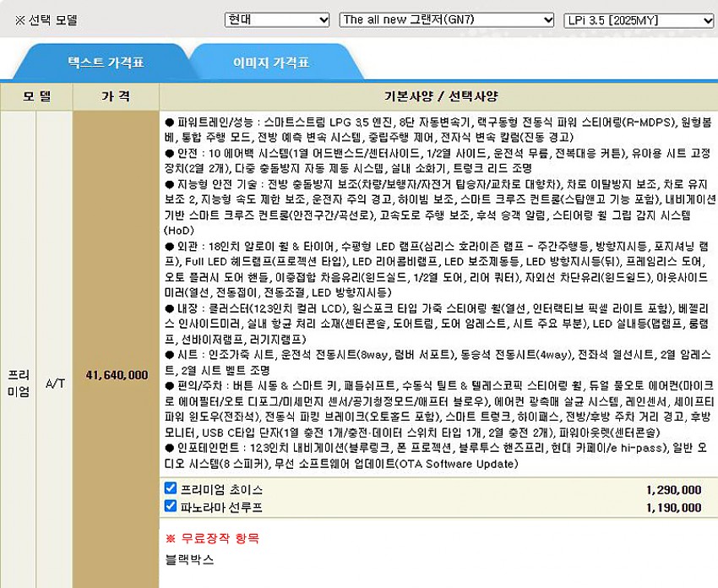Uncheck the 파노라마 선루프 checkbox
This screenshot has height=588, width=718.
pos(171,507)
